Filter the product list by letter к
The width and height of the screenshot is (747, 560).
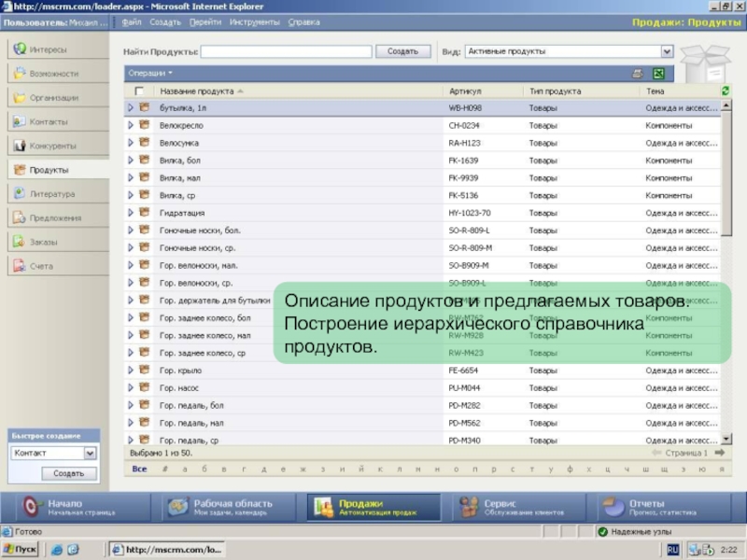380,469
